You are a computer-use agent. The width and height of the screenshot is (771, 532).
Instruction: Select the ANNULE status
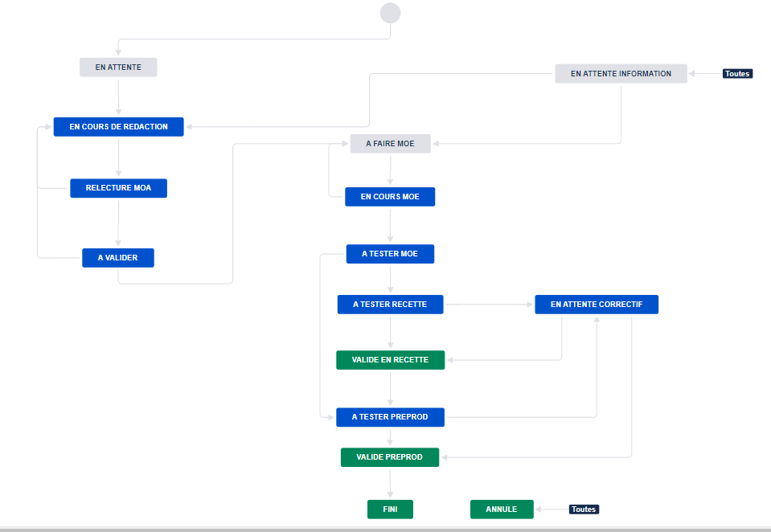(x=502, y=509)
